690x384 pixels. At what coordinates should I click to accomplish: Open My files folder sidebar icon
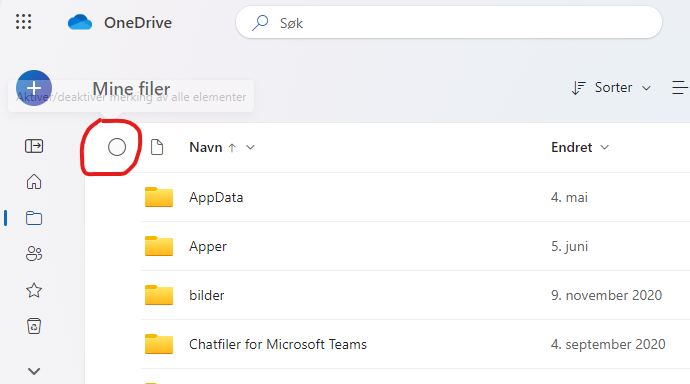pyautogui.click(x=34, y=218)
